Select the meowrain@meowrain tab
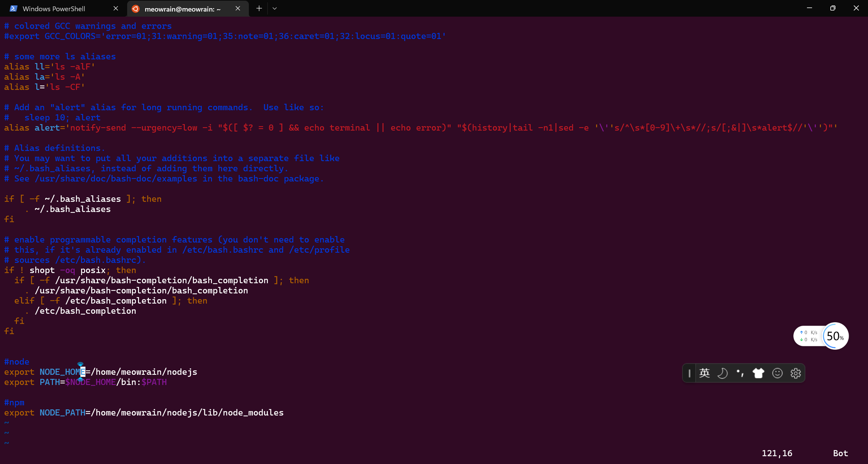Screen dimensions: 868x464 [x=182, y=9]
